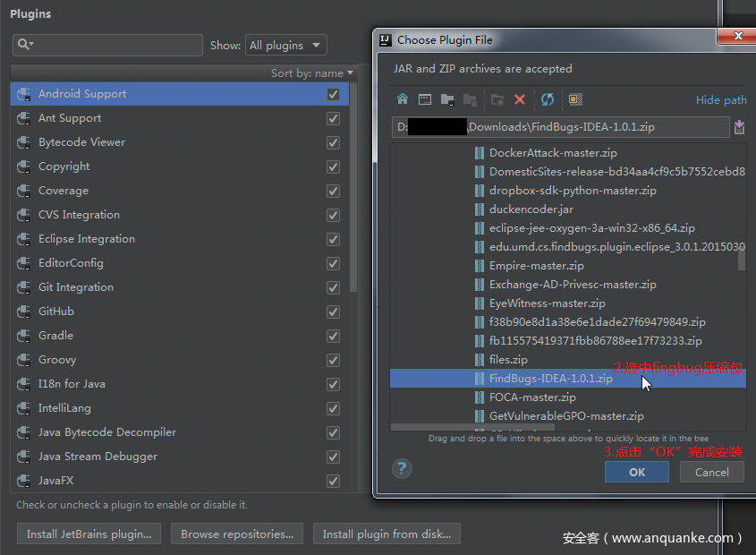This screenshot has width=756, height=555.
Task: Go to the home directory in file chooser
Action: tap(403, 99)
